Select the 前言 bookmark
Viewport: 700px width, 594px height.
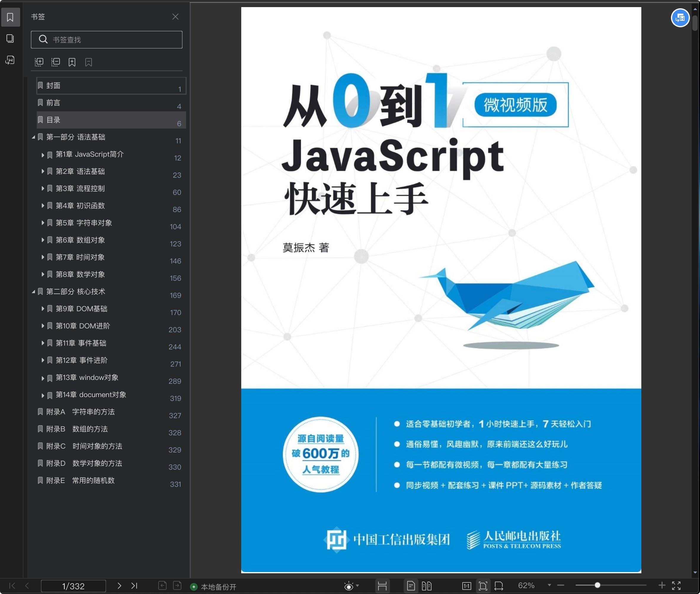(x=111, y=103)
